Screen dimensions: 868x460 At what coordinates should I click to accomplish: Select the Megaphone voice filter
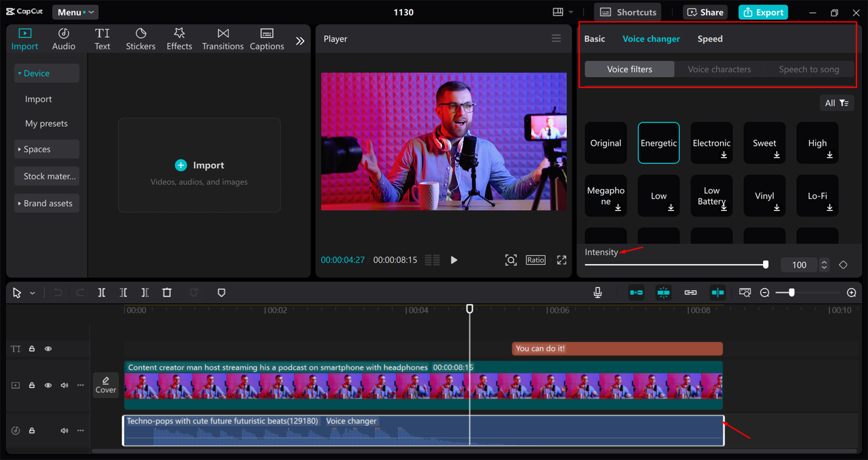point(606,196)
